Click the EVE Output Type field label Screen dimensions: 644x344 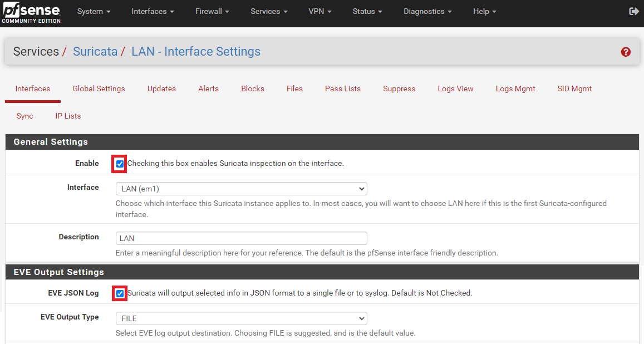(x=70, y=317)
